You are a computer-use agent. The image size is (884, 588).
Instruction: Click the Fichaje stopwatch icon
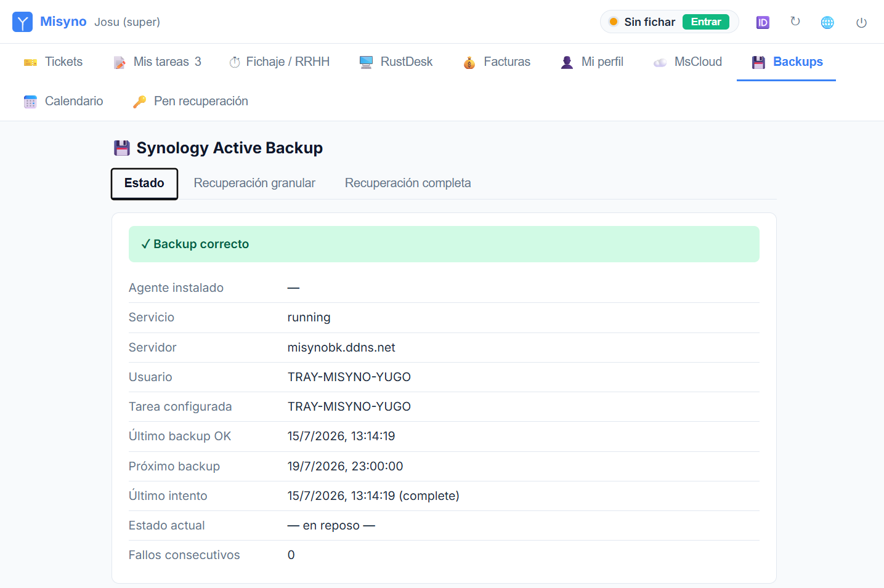tap(235, 62)
